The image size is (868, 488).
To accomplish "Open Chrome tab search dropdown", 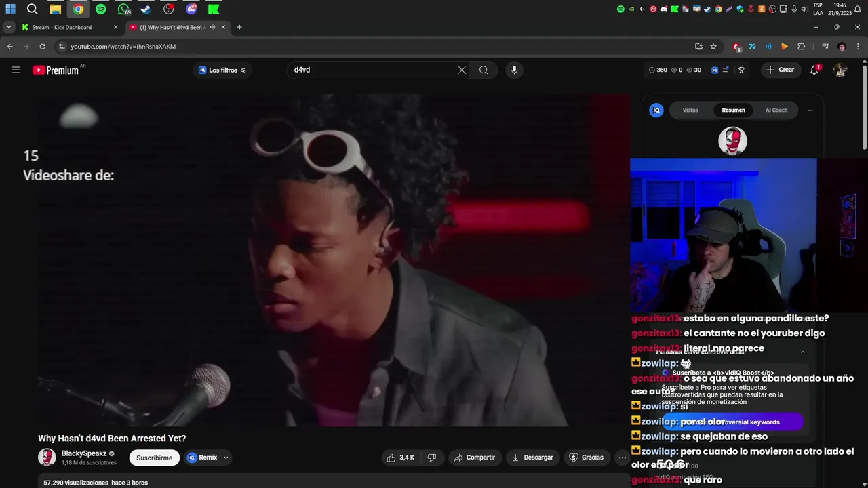I will coord(8,28).
